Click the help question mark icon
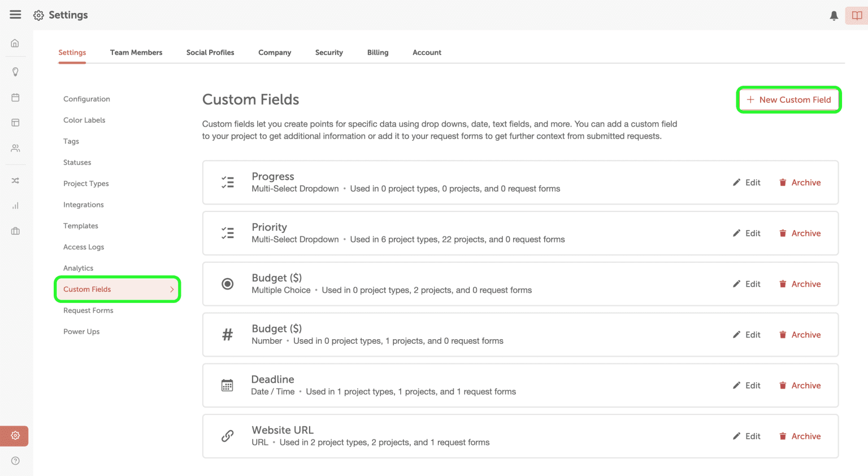Image resolution: width=868 pixels, height=476 pixels. coord(15,461)
